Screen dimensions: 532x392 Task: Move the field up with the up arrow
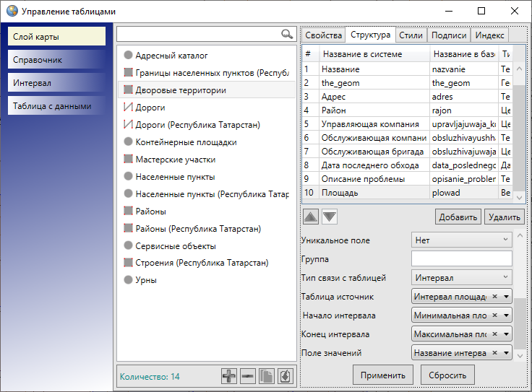[x=309, y=217]
